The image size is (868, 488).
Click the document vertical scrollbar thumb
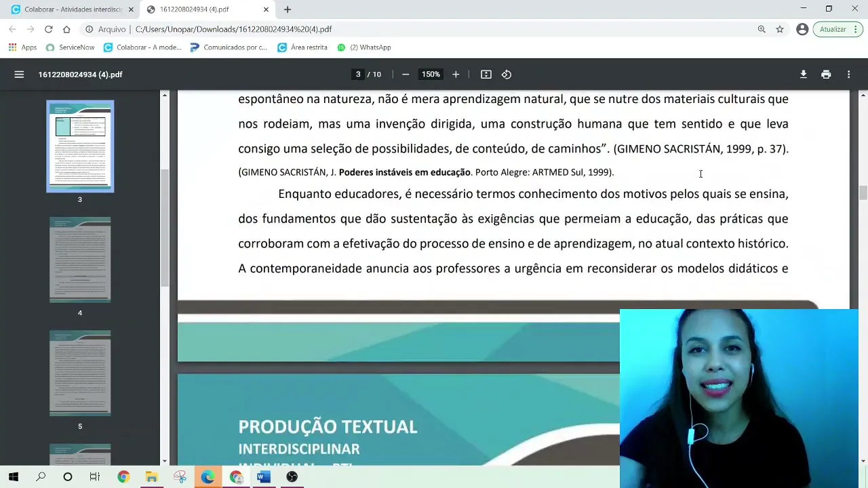(x=863, y=192)
